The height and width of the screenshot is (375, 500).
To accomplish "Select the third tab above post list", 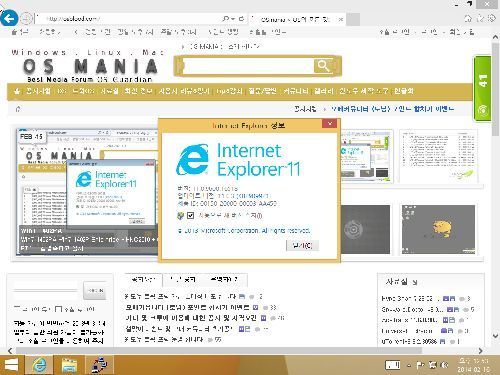I will tap(224, 280).
